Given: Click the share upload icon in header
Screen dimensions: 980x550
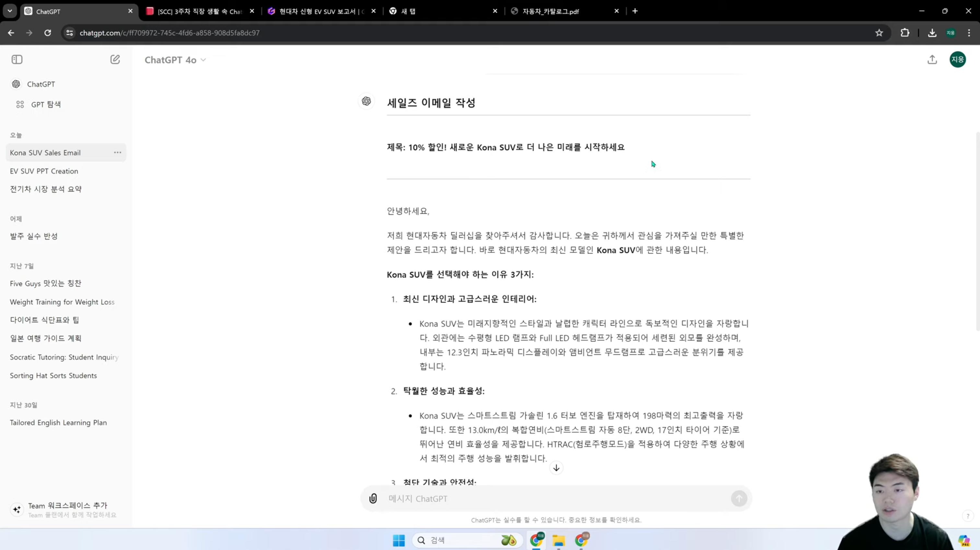Looking at the screenshot, I should pyautogui.click(x=932, y=59).
